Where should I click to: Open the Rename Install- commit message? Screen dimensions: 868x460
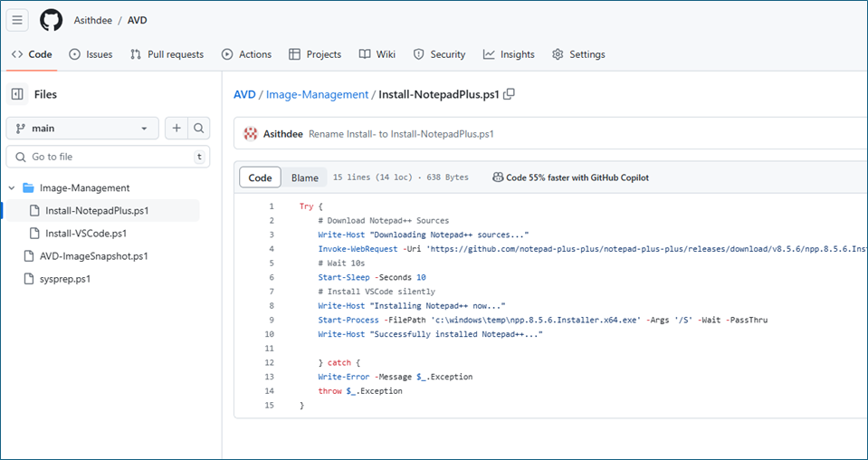[401, 133]
